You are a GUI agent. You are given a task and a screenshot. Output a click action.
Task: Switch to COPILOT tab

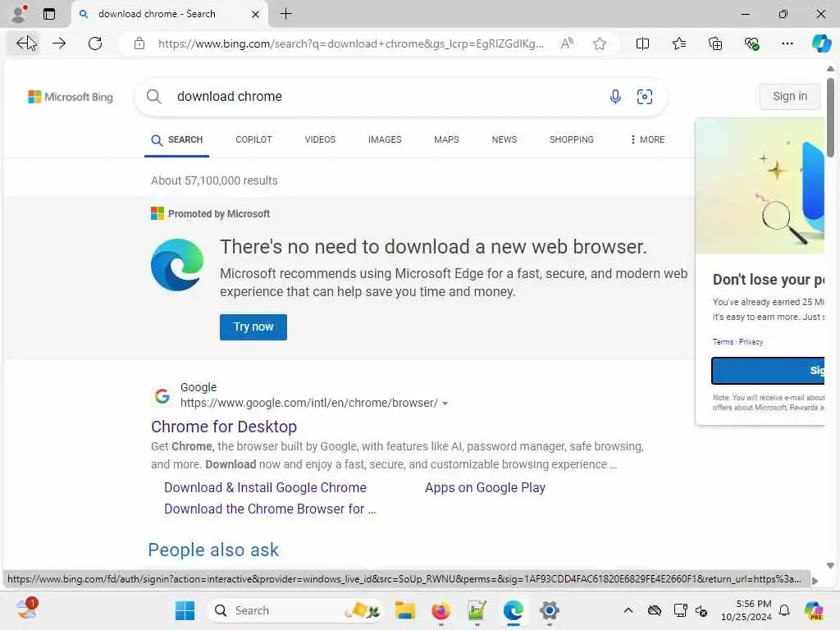point(254,139)
